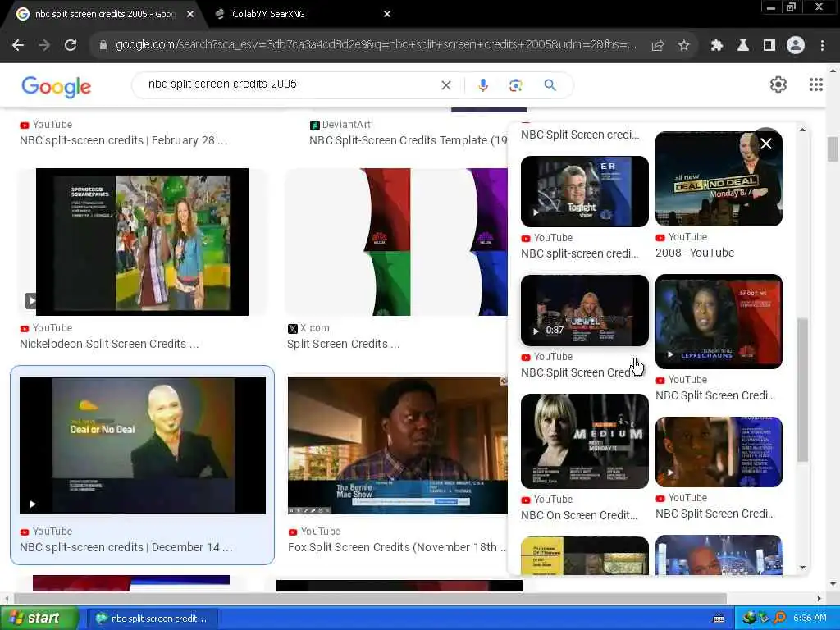Open the Chrome profile avatar

point(796,46)
